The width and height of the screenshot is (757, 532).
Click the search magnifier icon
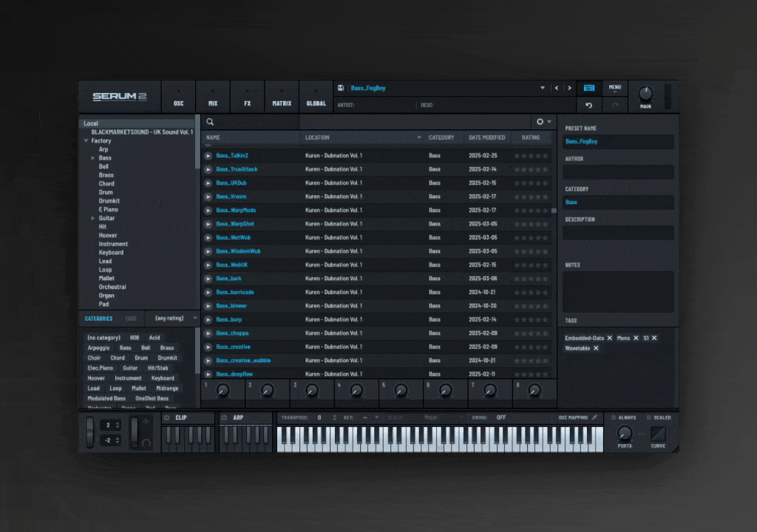(210, 122)
